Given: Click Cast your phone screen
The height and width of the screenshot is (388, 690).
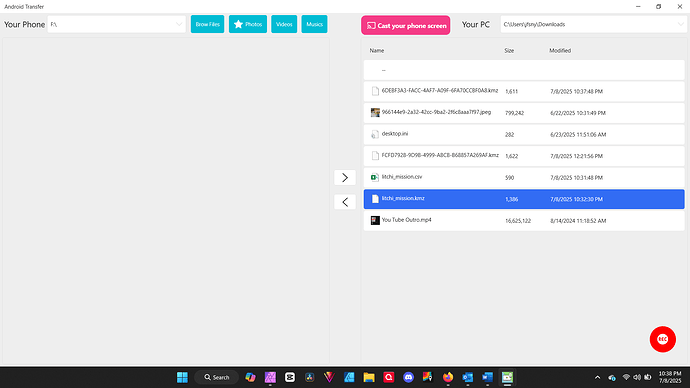Looking at the screenshot, I should [x=406, y=26].
